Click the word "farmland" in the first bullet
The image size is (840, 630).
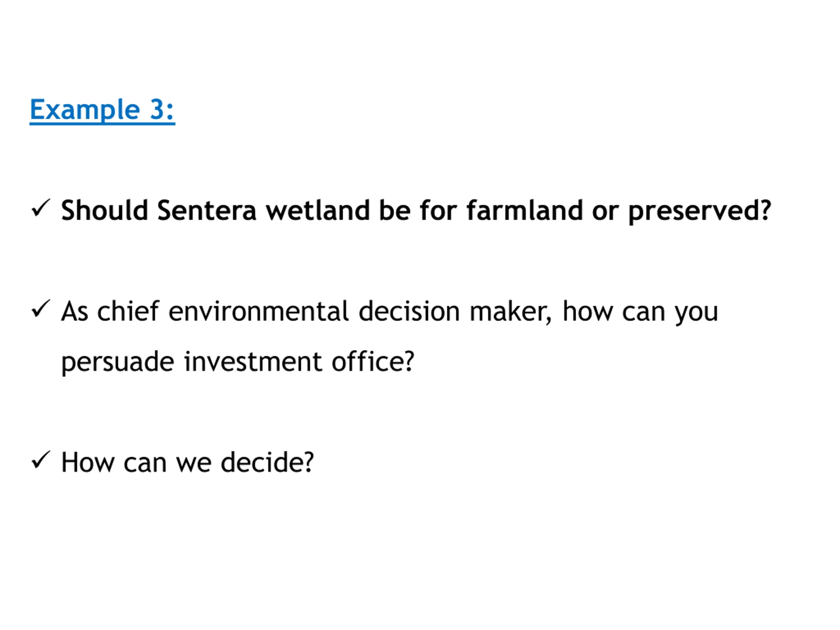[x=524, y=210]
